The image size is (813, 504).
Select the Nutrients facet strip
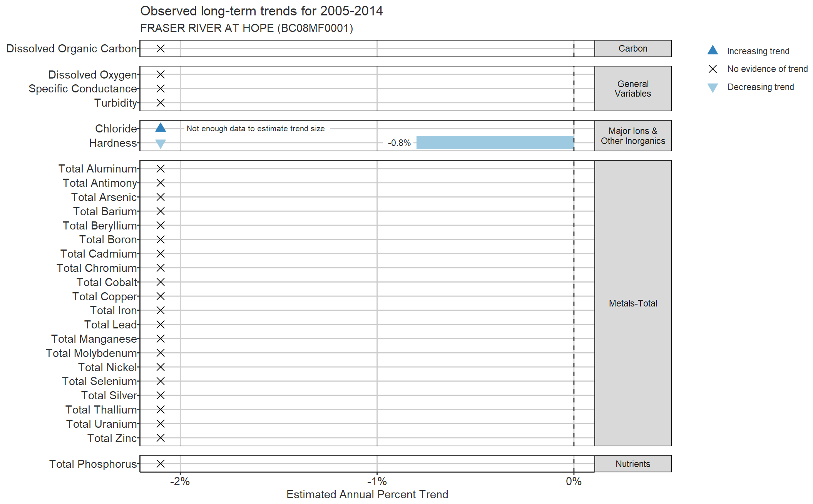tap(633, 464)
